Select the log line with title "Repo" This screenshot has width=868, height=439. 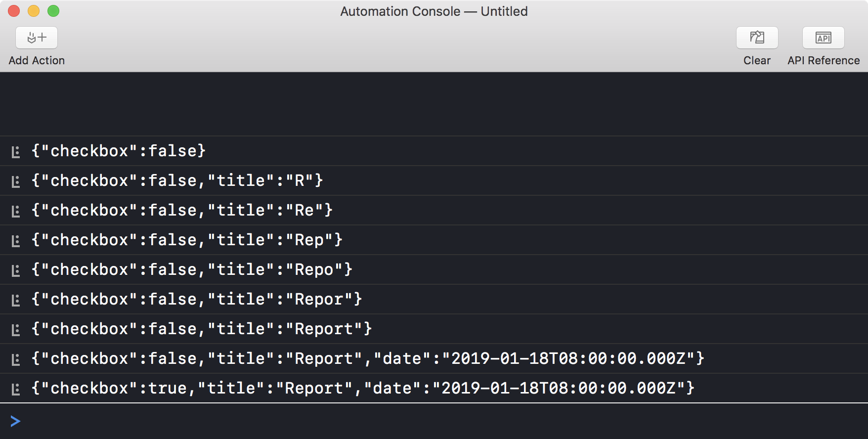point(192,269)
